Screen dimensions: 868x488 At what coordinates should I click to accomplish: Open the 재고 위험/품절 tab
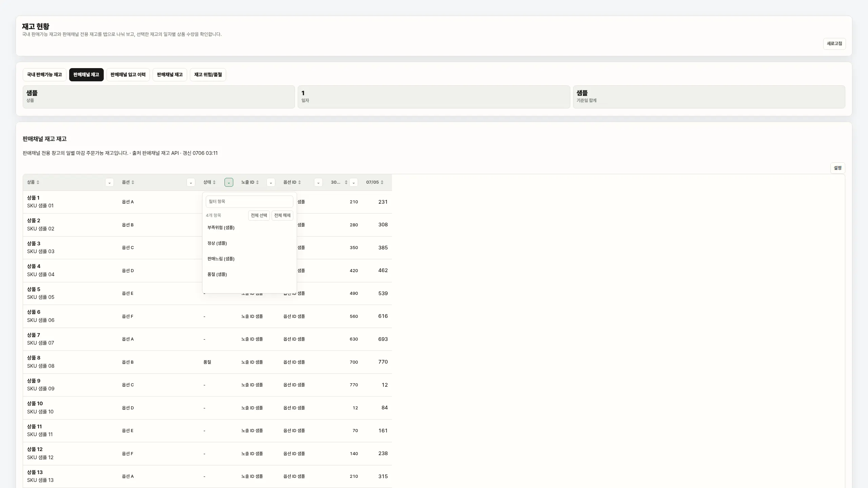tap(208, 75)
